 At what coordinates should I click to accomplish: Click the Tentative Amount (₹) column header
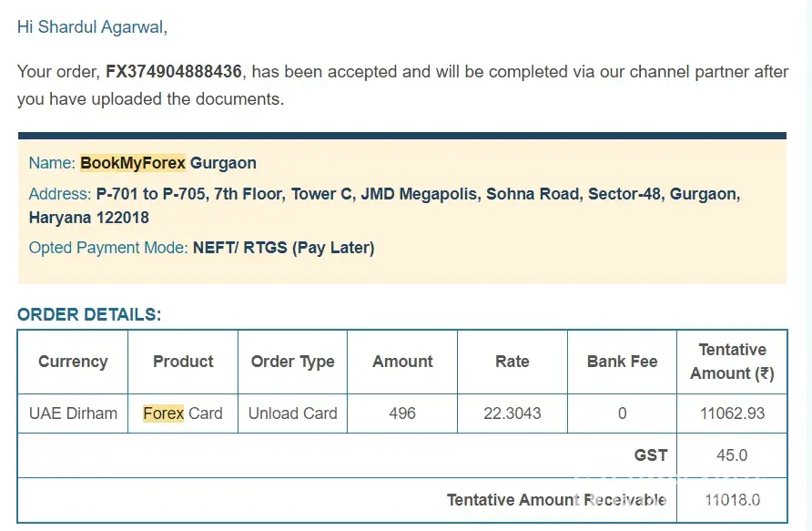732,362
